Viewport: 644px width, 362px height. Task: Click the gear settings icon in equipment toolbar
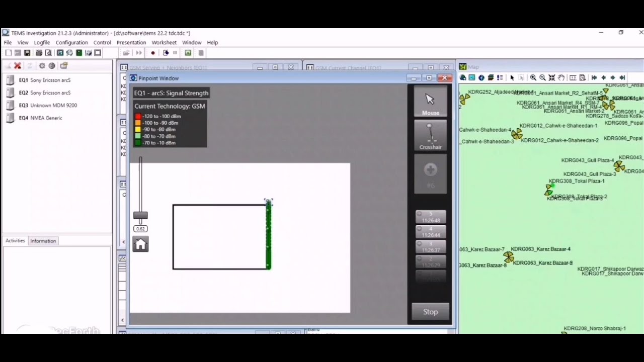click(42, 66)
